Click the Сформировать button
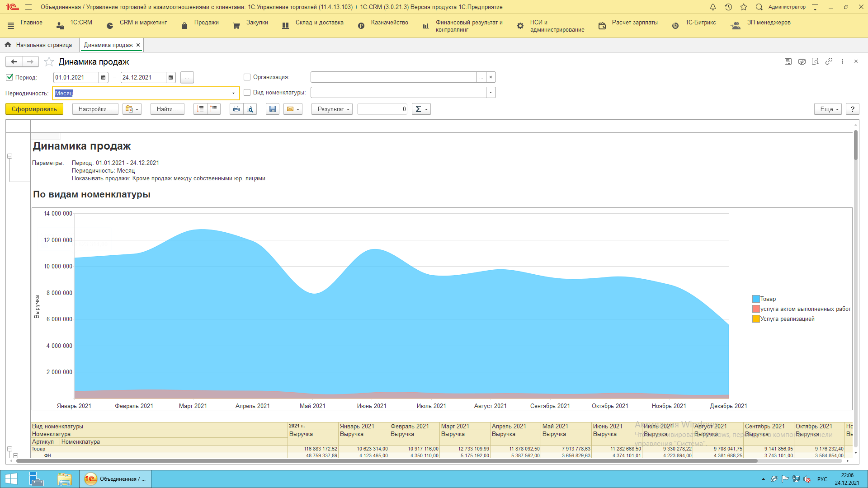This screenshot has width=868, height=488. [x=34, y=109]
